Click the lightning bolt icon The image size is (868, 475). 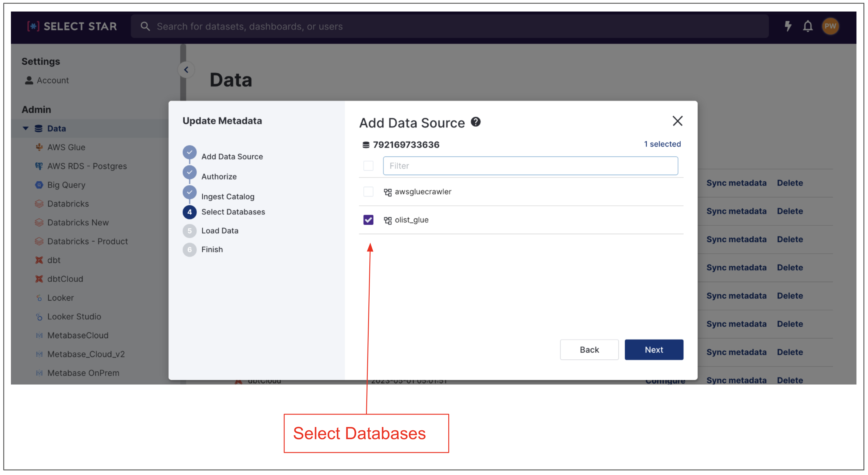(x=788, y=26)
